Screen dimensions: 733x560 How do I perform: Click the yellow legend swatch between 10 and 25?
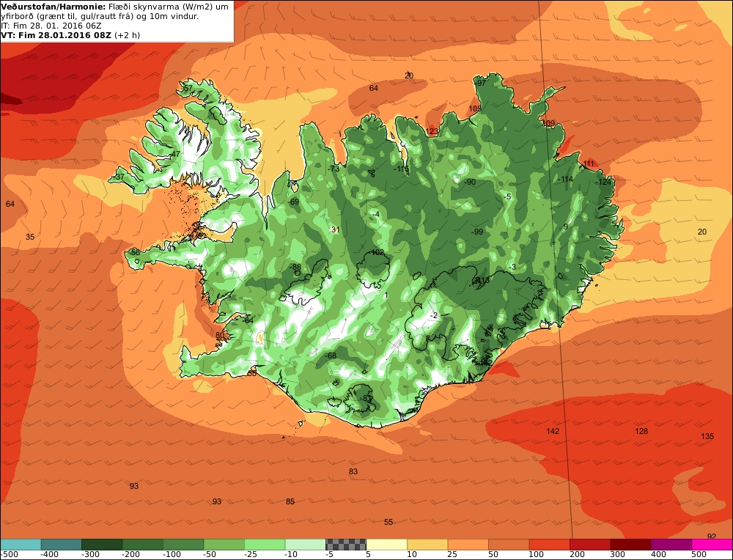[x=427, y=545]
